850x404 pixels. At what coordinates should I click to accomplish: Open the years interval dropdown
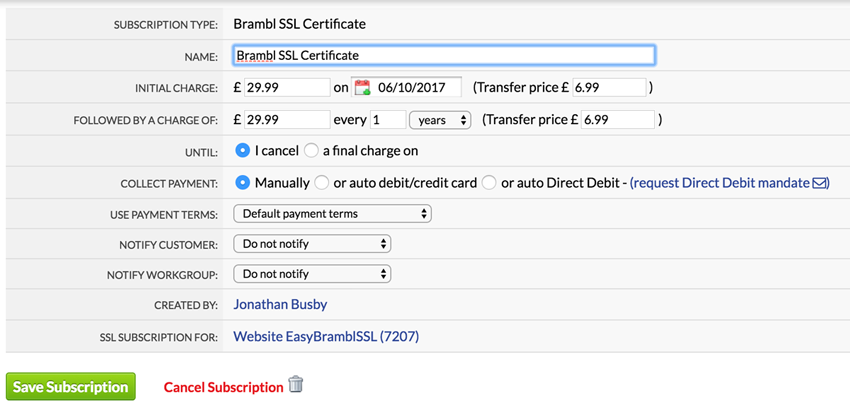(440, 120)
